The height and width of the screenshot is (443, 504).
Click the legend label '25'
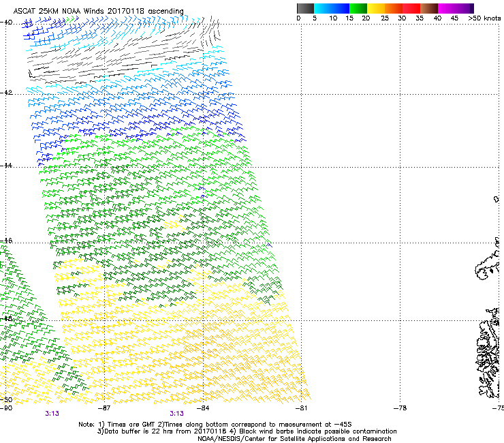click(x=385, y=18)
